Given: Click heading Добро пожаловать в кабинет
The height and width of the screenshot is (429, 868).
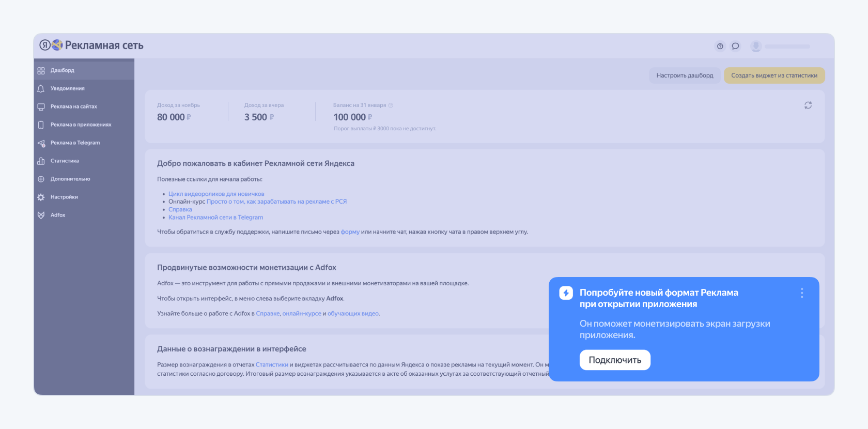Looking at the screenshot, I should (x=256, y=163).
